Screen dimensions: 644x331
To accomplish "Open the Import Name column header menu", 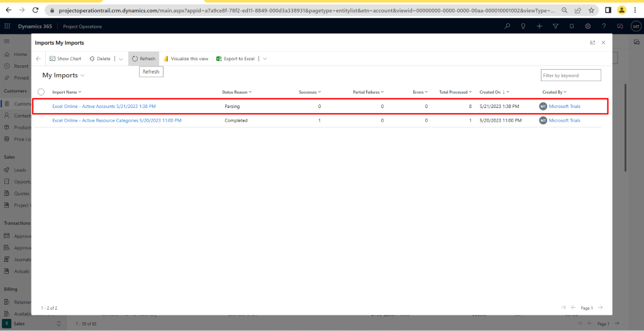I will point(67,92).
